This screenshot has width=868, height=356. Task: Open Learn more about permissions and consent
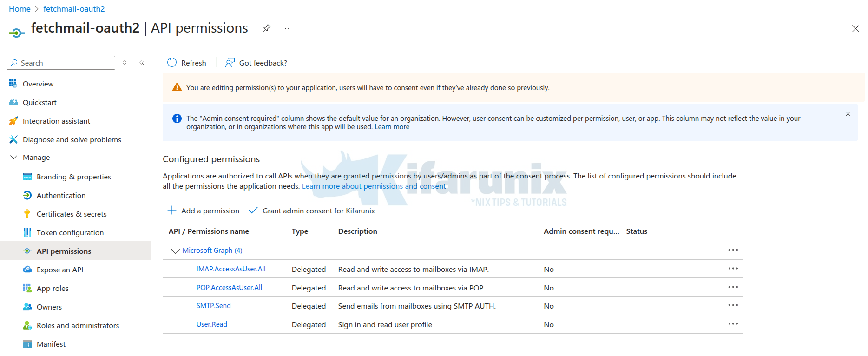click(x=374, y=186)
